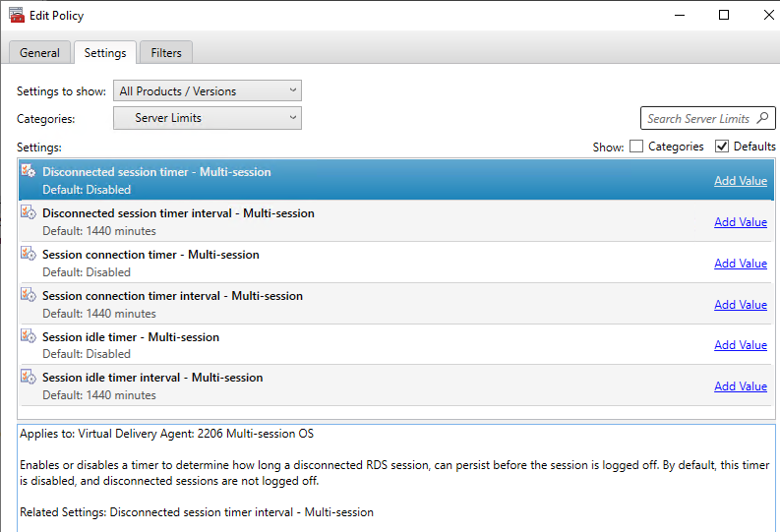Enable the Categories checkbox
This screenshot has width=780, height=532.
point(636,147)
